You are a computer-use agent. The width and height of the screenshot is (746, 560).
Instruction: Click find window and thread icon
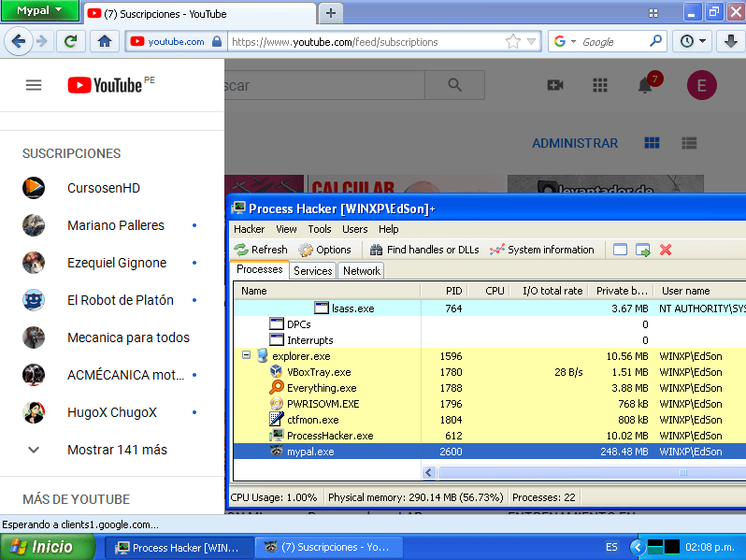(643, 250)
